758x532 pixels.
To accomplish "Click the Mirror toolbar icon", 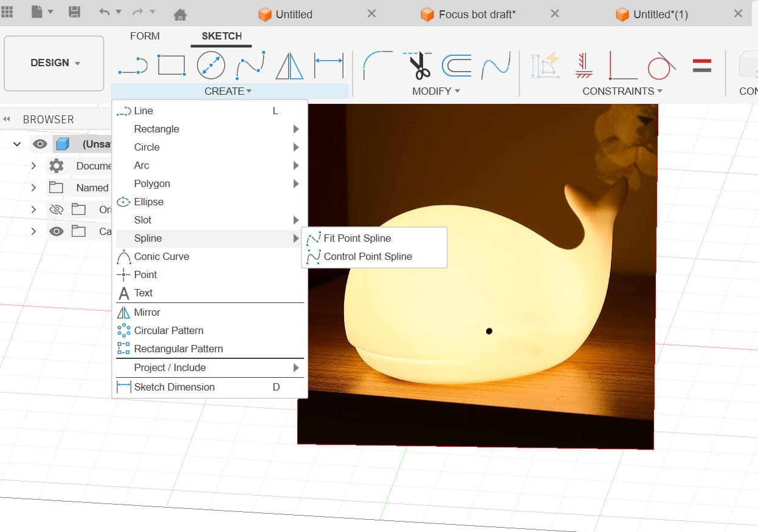I will point(289,66).
